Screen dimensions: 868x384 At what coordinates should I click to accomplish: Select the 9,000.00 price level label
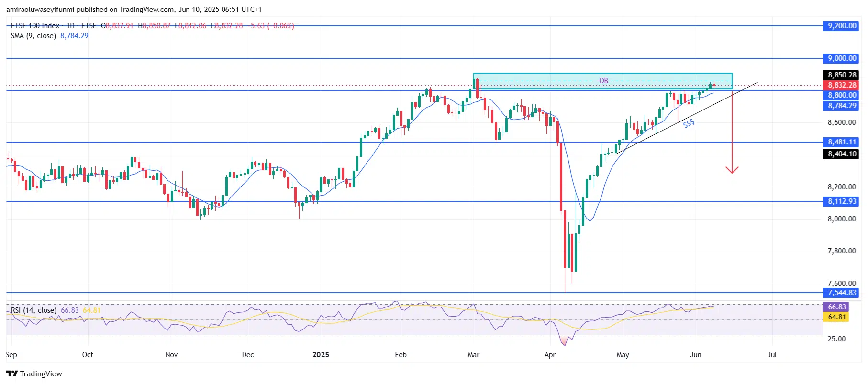(x=842, y=58)
